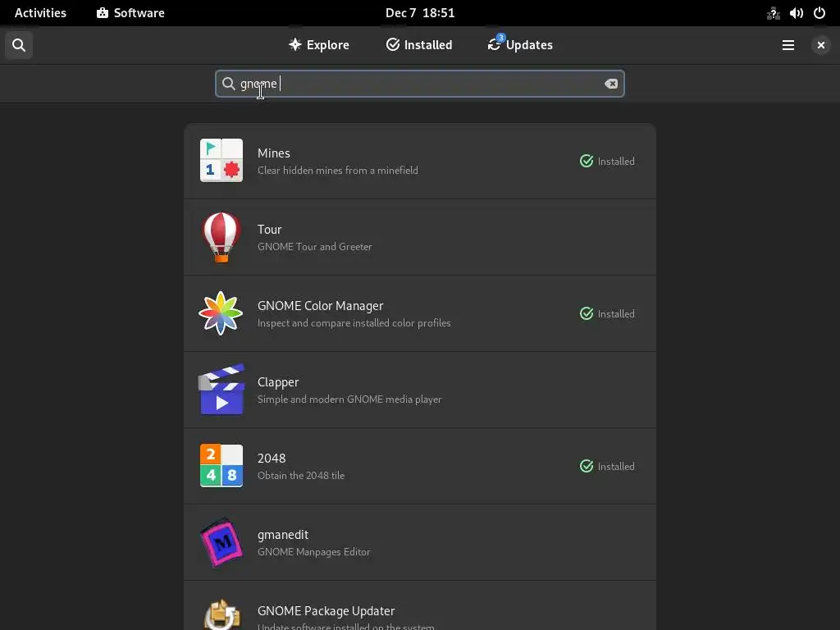The image size is (840, 630).
Task: Clear the search field text
Action: (610, 84)
